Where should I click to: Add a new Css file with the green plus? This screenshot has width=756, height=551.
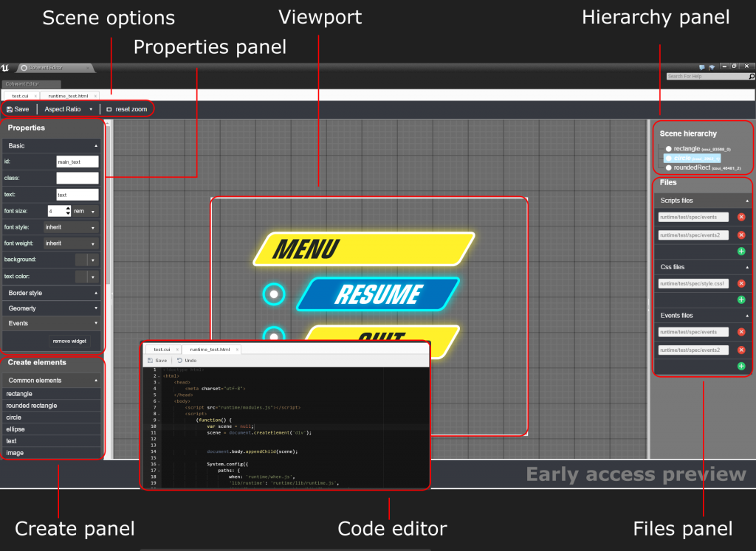[x=741, y=299]
